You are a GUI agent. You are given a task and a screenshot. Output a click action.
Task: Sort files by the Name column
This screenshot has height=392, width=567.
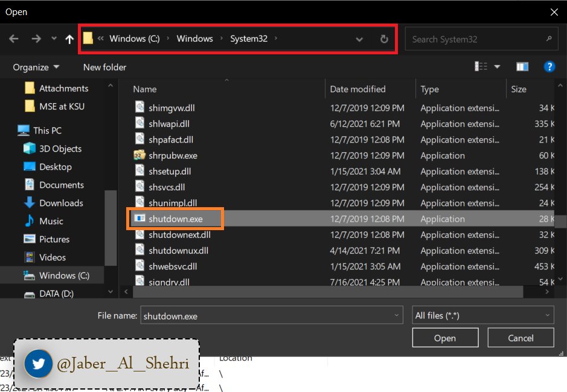coord(145,89)
